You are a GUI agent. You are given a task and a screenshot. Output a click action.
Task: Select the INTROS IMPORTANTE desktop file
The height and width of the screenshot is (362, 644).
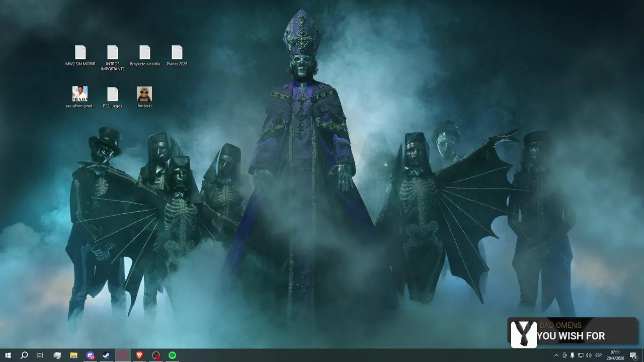click(112, 58)
